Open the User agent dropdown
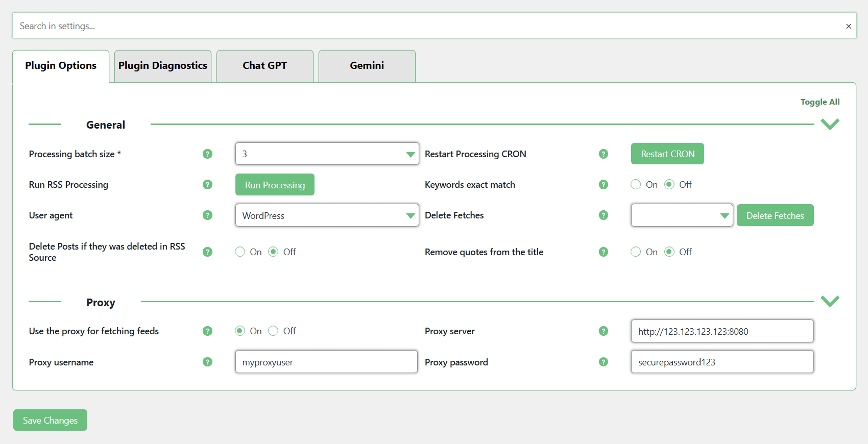The image size is (868, 444). pyautogui.click(x=327, y=215)
